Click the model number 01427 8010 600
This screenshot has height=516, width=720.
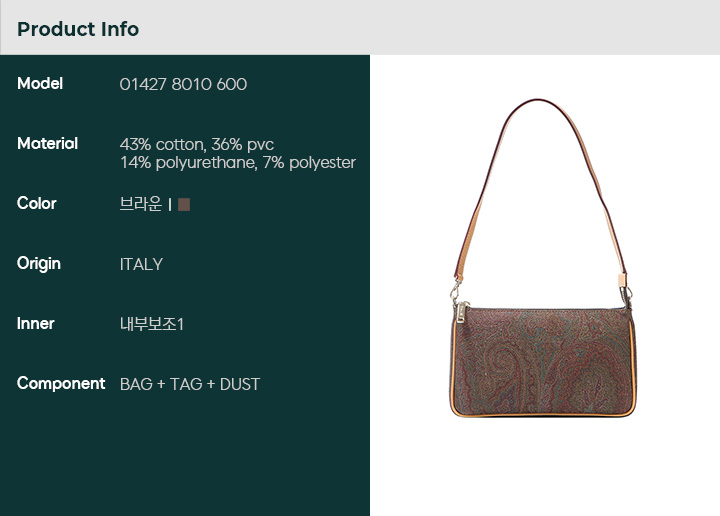183,84
